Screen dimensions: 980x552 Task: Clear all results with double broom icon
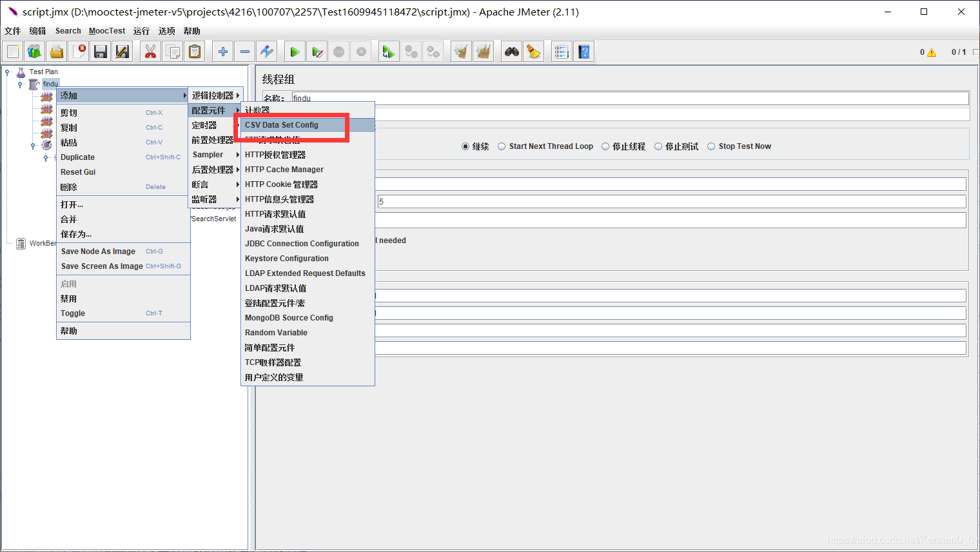pos(483,52)
